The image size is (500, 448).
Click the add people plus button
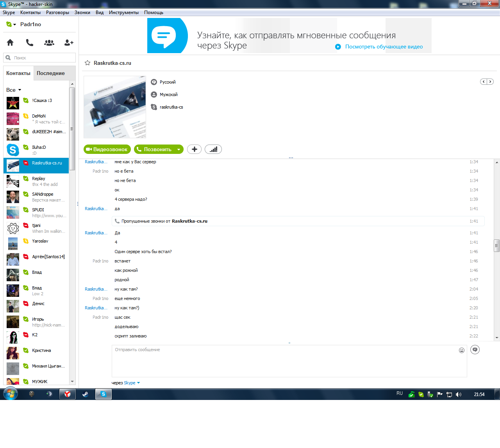(195, 149)
